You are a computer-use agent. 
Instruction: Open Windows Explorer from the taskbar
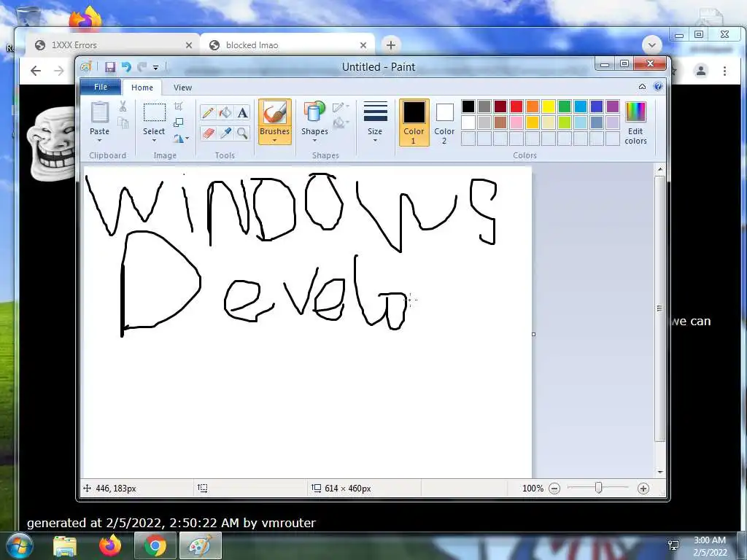point(65,546)
